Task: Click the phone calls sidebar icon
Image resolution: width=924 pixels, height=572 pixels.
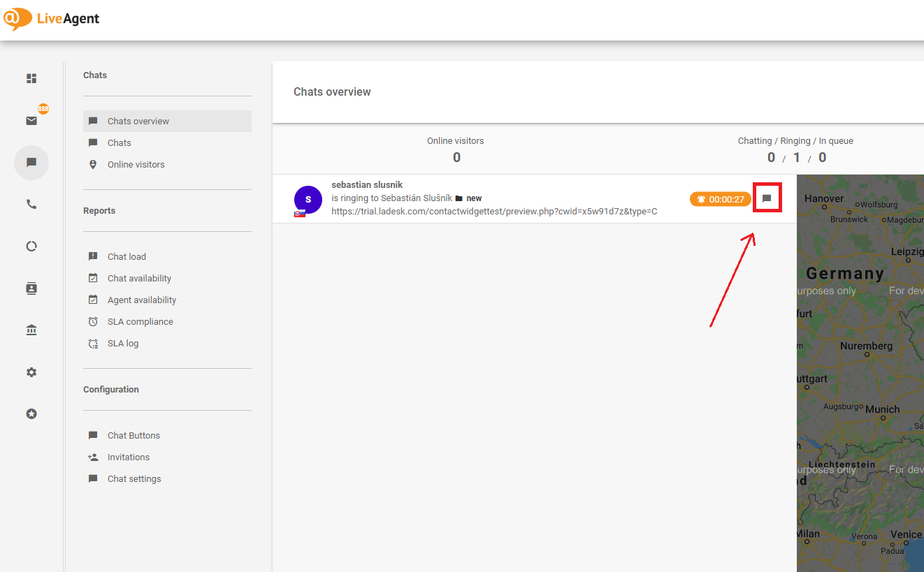Action: 31,205
